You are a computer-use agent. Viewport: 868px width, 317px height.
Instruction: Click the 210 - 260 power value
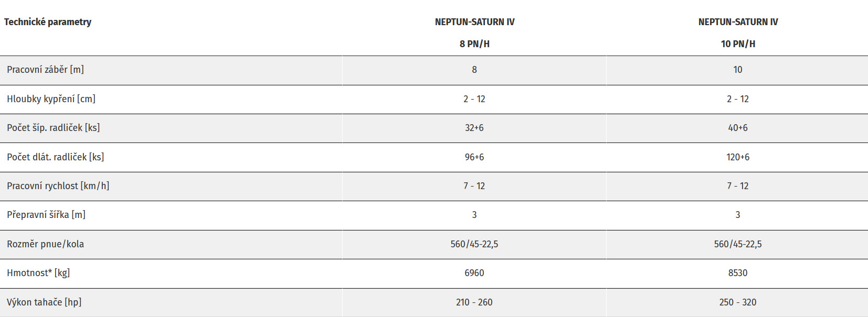tap(474, 302)
